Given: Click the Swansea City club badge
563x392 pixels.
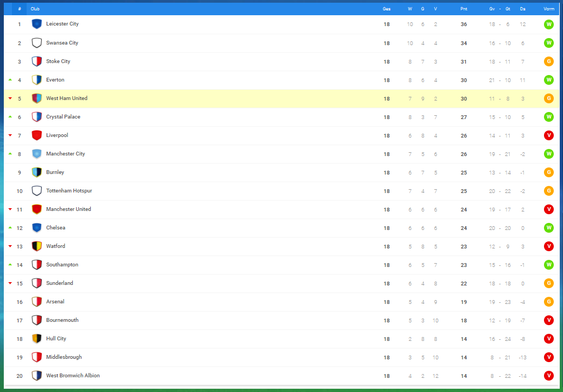Looking at the screenshot, I should [36, 43].
